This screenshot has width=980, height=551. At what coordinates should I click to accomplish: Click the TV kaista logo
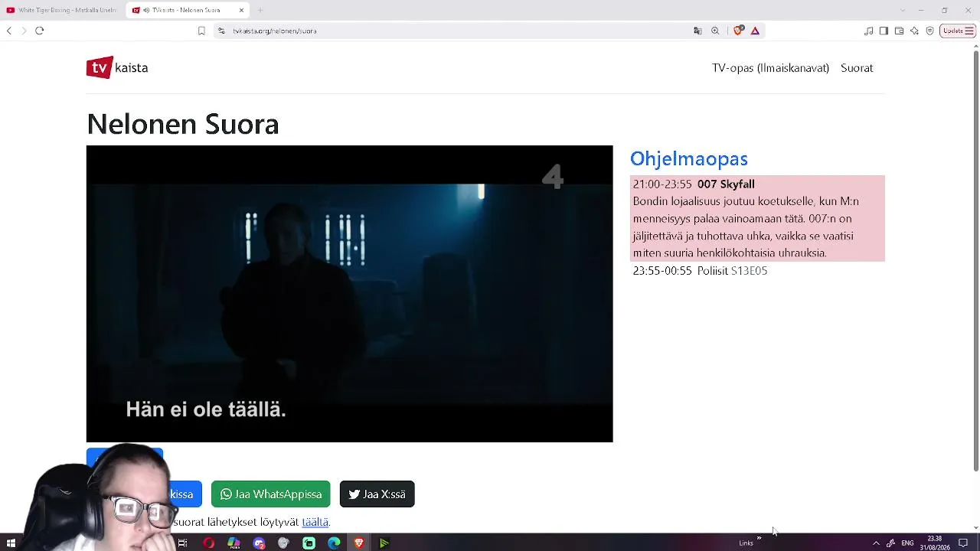[117, 67]
